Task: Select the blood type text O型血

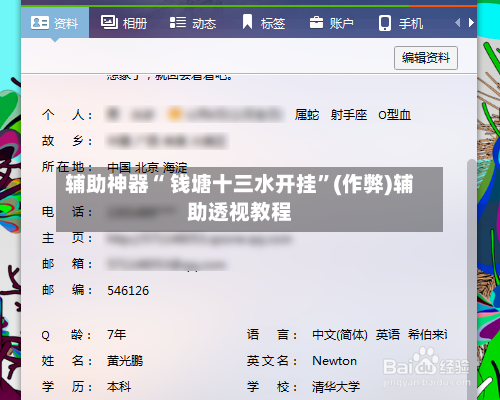Action: click(x=394, y=115)
